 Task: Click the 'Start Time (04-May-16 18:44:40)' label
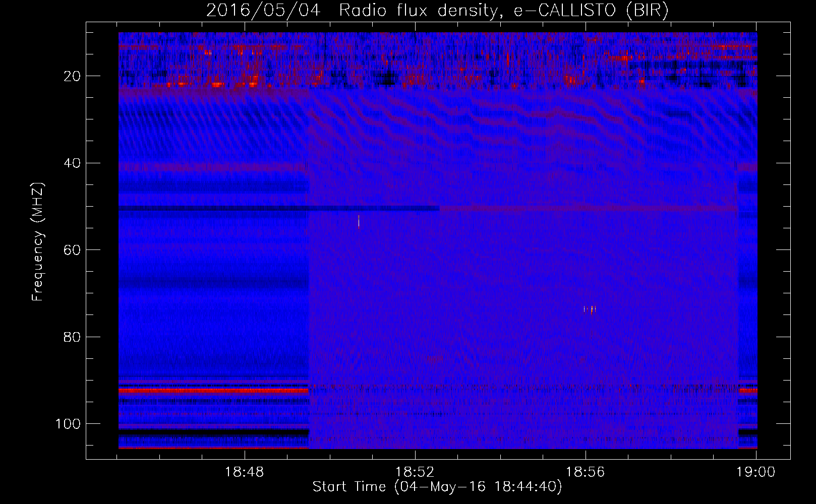click(437, 487)
